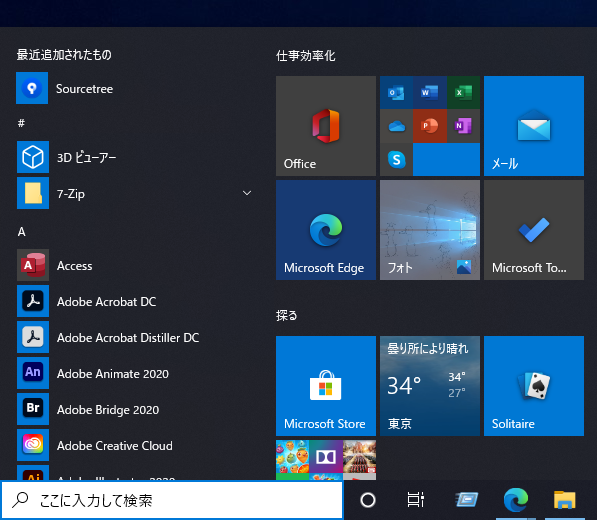Click the blue window app on taskbar

(x=466, y=500)
